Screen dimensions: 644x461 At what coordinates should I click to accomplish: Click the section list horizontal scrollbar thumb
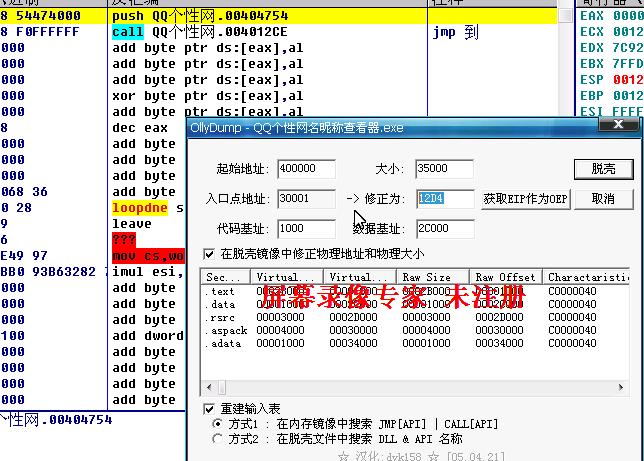pos(222,387)
